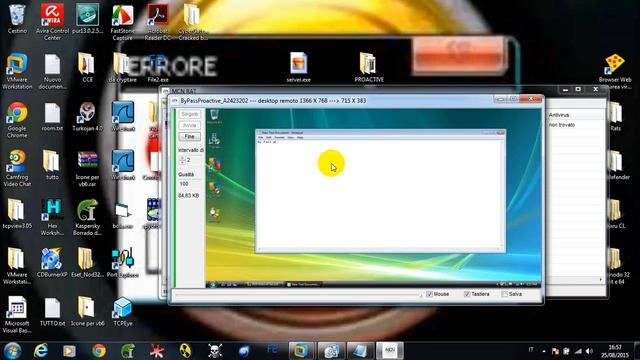640x360 pixels.
Task: Select the 'Icone per vb6.rar' archive
Action: point(87,168)
